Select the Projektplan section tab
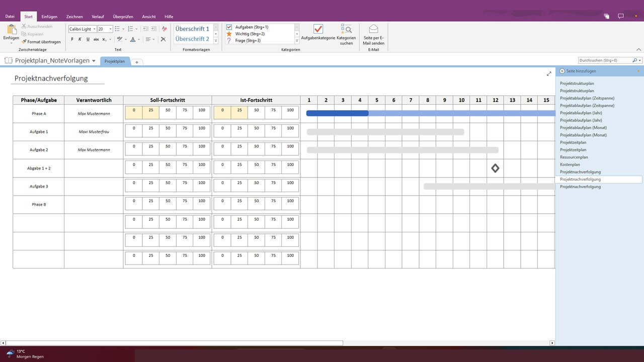The image size is (644, 362). tap(115, 61)
